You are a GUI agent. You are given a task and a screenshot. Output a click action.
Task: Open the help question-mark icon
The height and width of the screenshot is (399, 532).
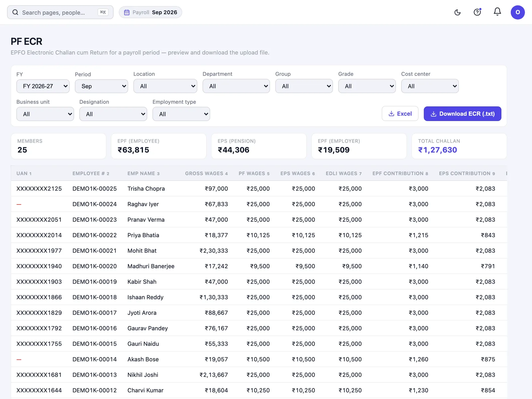pos(477,12)
